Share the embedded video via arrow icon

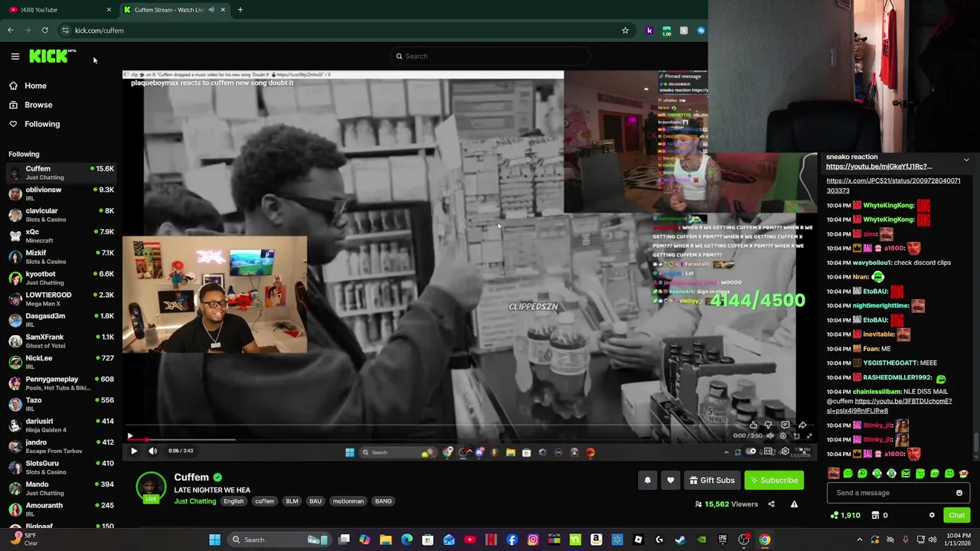(x=802, y=425)
